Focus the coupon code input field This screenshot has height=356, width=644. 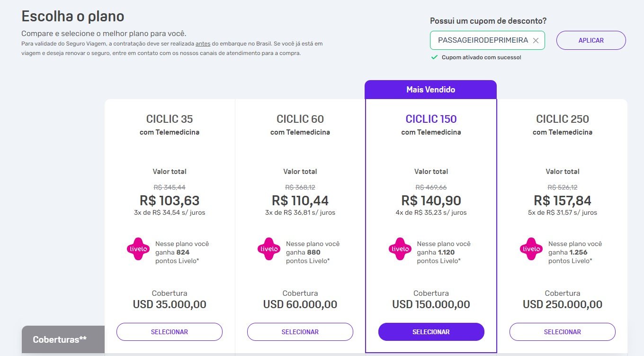[x=483, y=40]
